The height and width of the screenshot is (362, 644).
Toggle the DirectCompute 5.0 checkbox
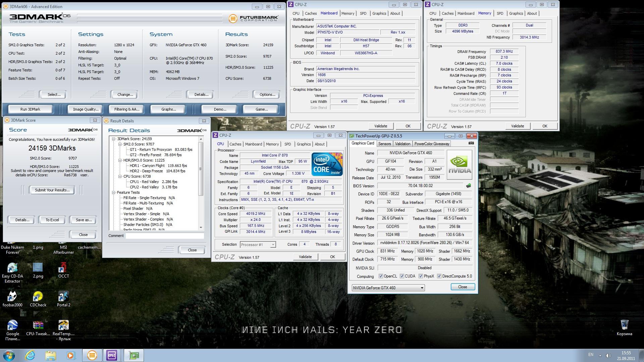(439, 276)
